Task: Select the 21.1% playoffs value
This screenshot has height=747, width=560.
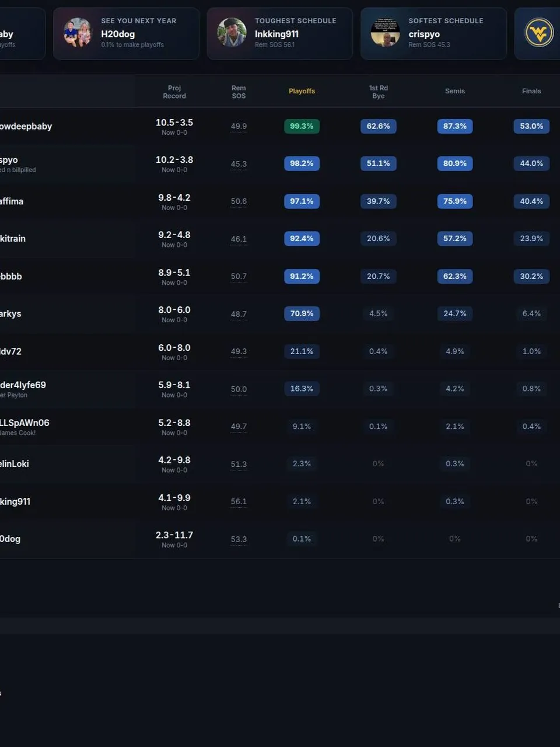Action: point(302,351)
